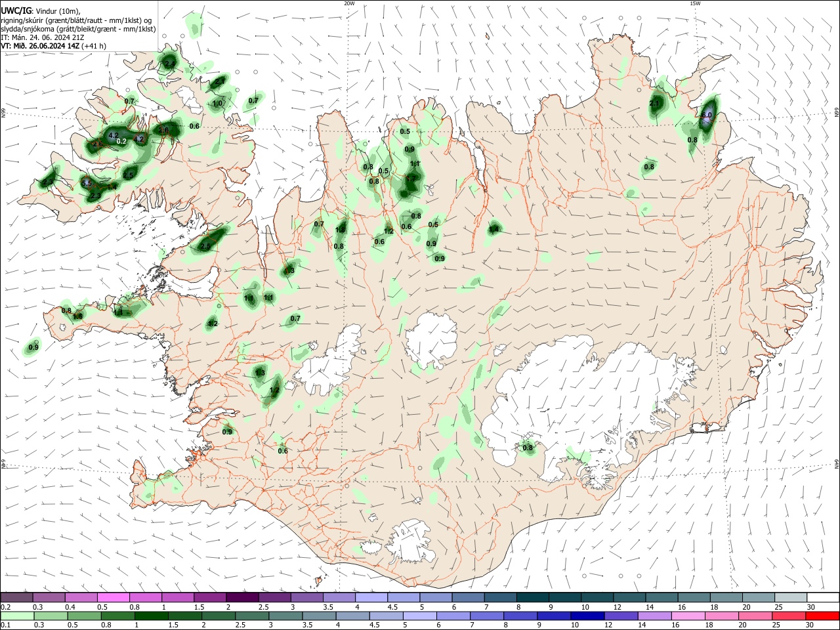Screen dimensions: 840x630
Task: Click the '0.1' label under rain legend
Action: click(5, 625)
